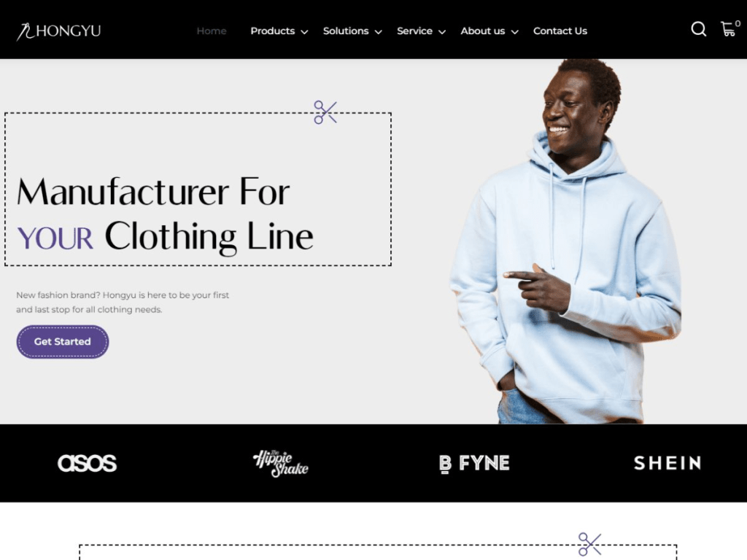Click the SHEIN brand logo
747x560 pixels.
pos(667,463)
